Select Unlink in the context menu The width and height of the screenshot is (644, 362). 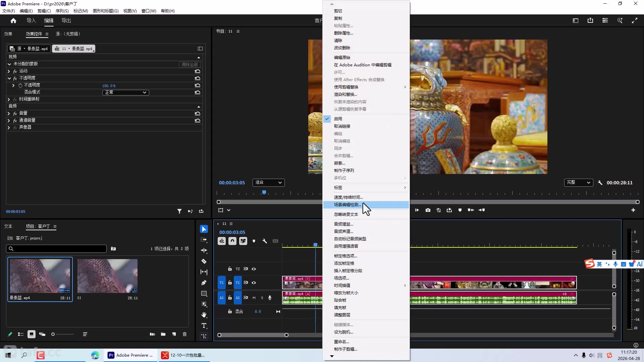pyautogui.click(x=366, y=126)
